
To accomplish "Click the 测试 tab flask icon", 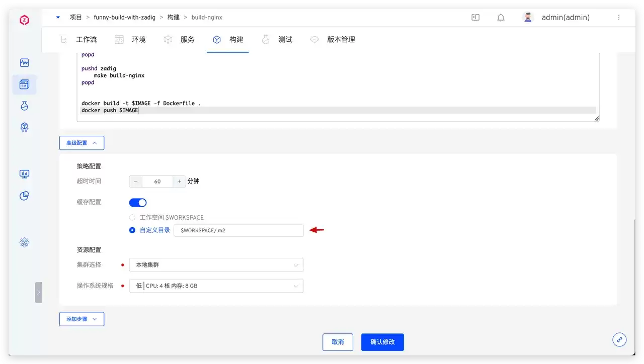I will (x=266, y=40).
